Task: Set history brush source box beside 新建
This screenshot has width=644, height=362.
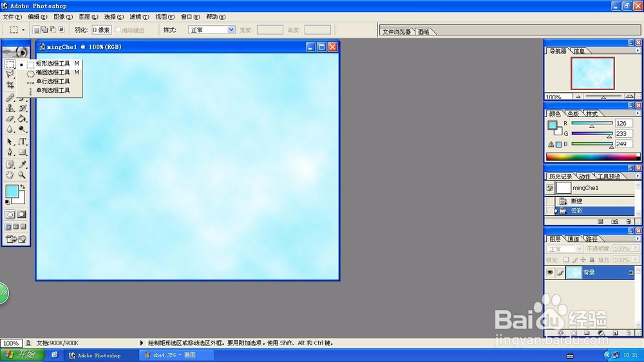Action: pos(550,201)
